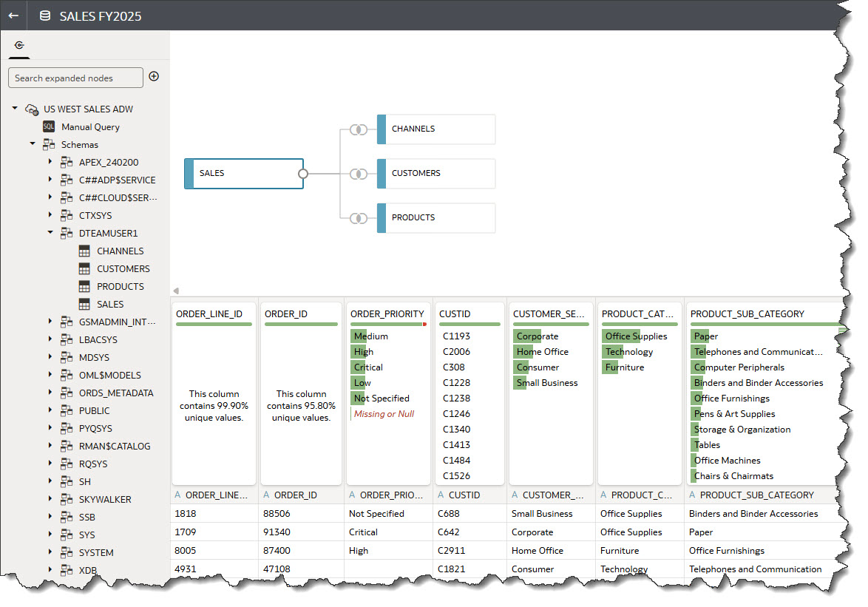
Task: Select Medium in ORDER_PRIORITY values
Action: click(371, 336)
